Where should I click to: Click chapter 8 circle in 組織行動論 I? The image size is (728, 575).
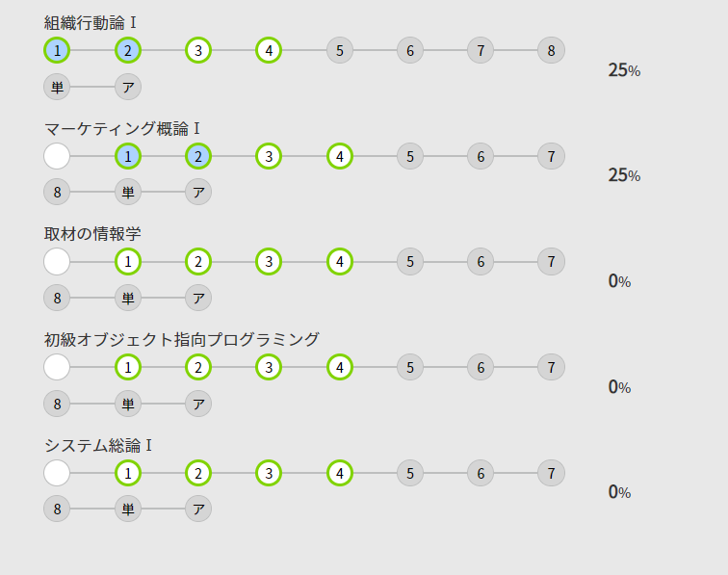tap(551, 50)
